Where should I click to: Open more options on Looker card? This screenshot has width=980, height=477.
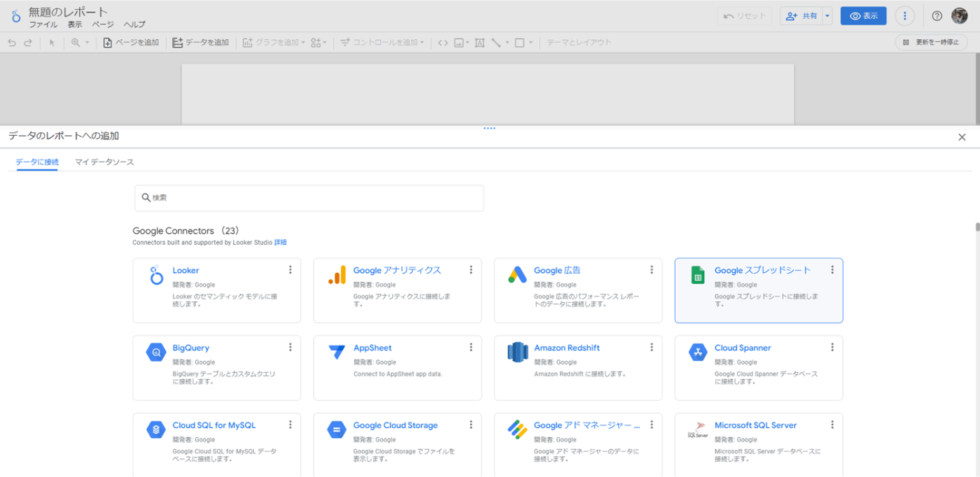tap(290, 270)
